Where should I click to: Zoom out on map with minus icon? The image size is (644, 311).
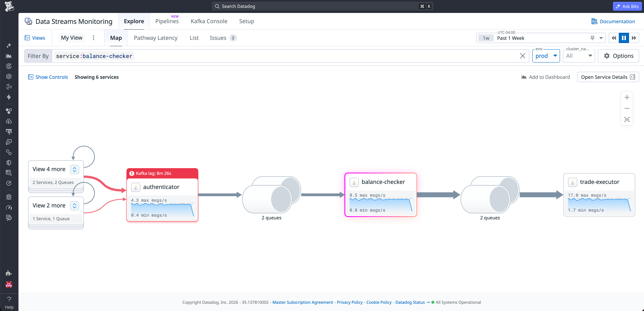pyautogui.click(x=627, y=108)
